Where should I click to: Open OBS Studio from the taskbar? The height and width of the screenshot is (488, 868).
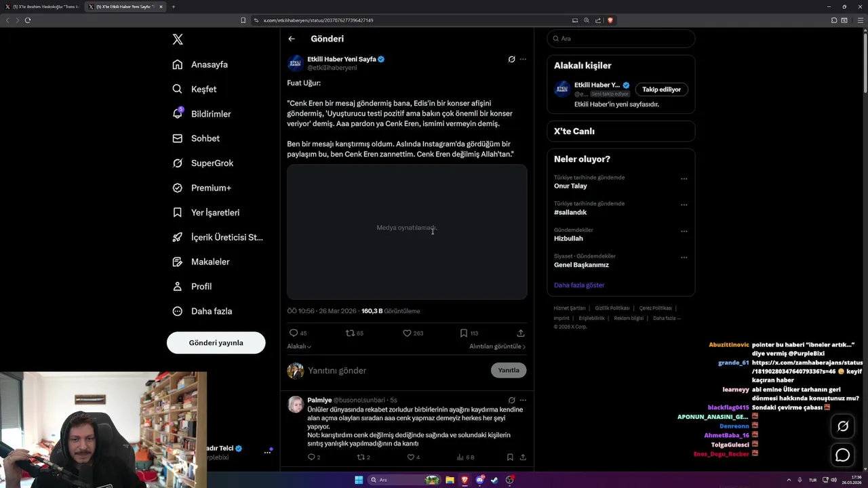click(509, 480)
